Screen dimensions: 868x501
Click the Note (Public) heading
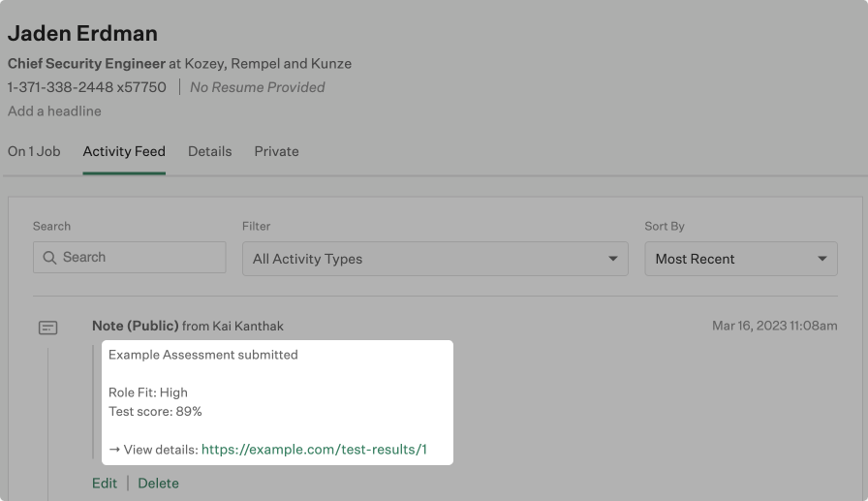[136, 326]
